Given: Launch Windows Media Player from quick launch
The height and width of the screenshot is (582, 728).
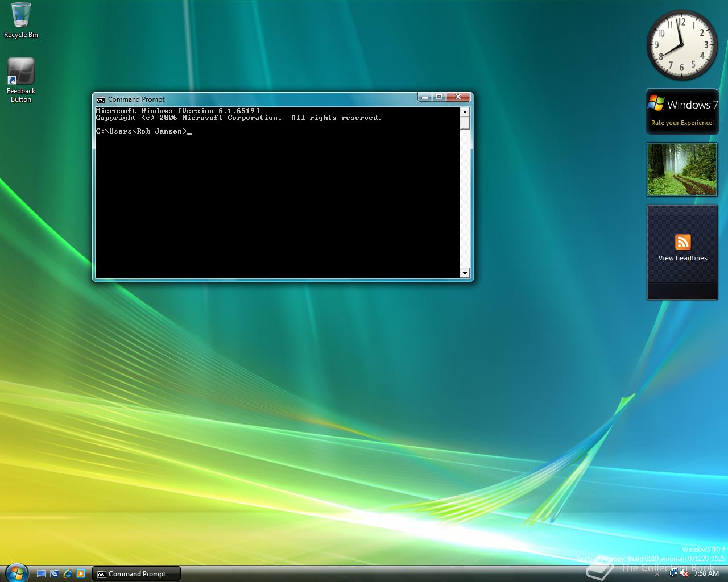Looking at the screenshot, I should pos(81,573).
